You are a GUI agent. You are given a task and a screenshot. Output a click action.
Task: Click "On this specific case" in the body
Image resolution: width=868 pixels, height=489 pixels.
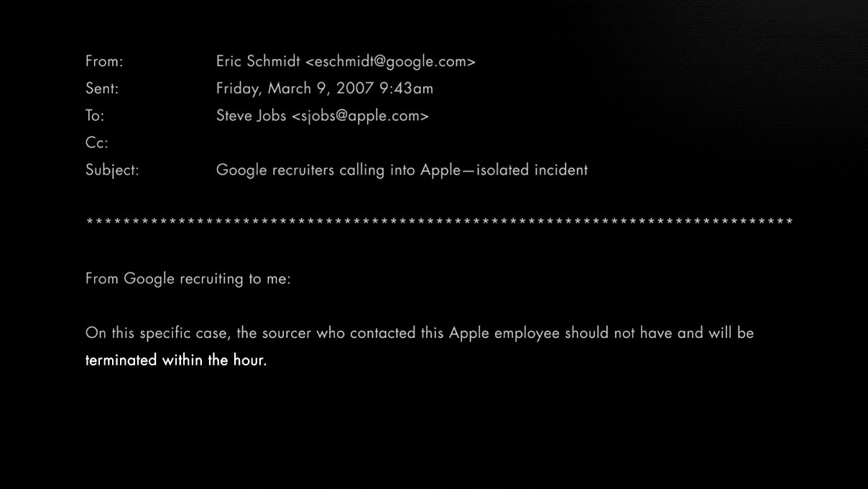156,334
